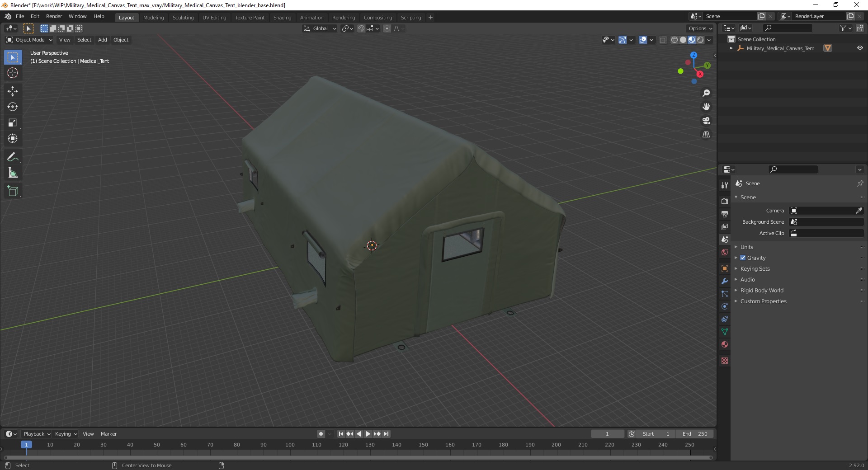The image size is (868, 470).
Task: Open Object Mode dropdown
Action: point(29,40)
